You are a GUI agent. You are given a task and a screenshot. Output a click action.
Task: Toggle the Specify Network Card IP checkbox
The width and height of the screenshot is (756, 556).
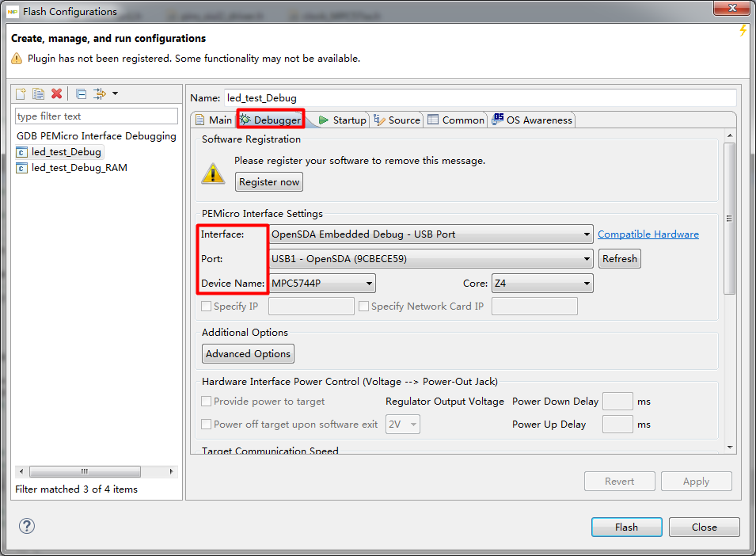pos(364,307)
